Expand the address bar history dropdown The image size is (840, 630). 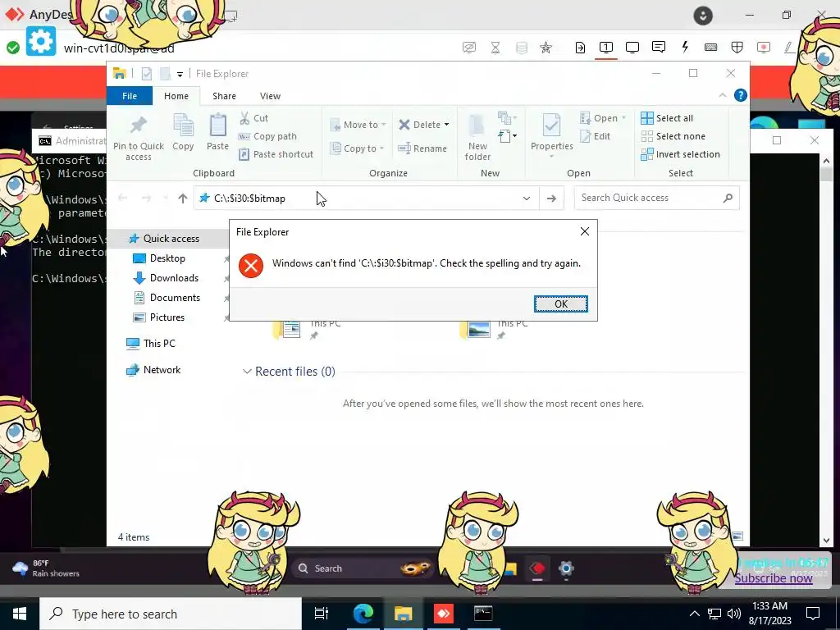click(x=527, y=199)
